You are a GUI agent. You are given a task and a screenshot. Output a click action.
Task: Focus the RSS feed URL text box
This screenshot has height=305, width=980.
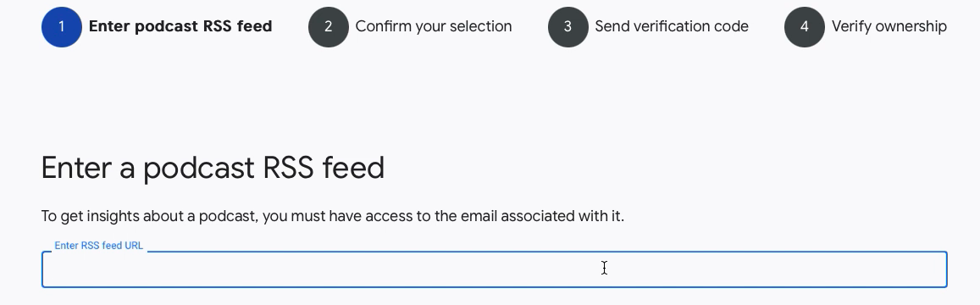495,269
